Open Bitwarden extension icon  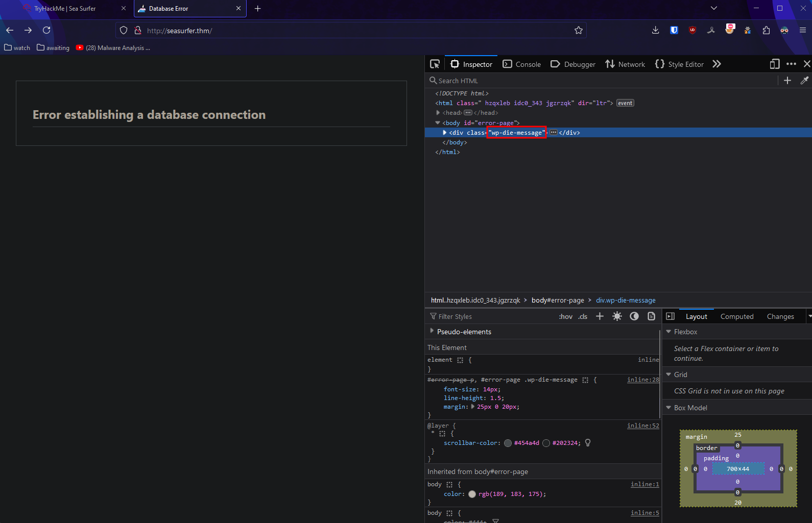click(x=674, y=30)
